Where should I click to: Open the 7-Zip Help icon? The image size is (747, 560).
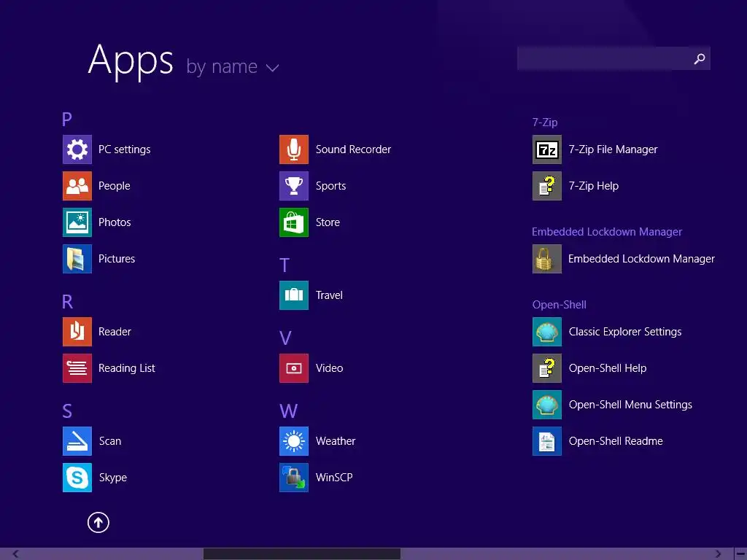coord(547,186)
